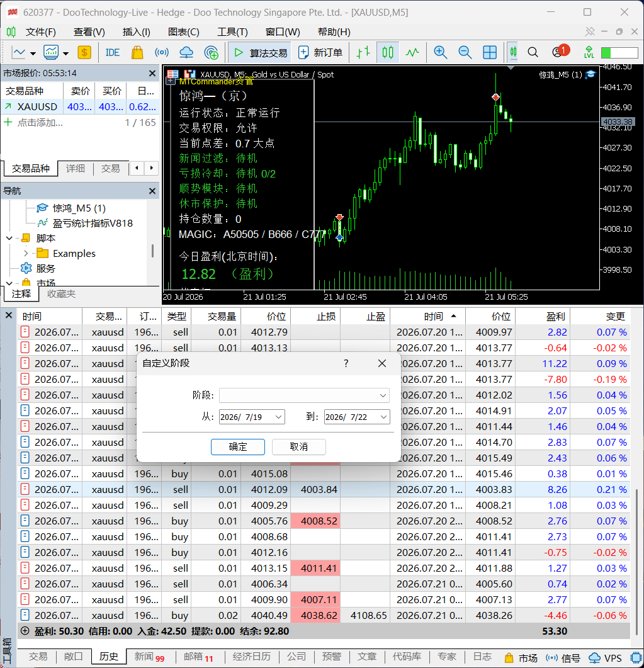Open the 阶段 period dropdown

(383, 395)
